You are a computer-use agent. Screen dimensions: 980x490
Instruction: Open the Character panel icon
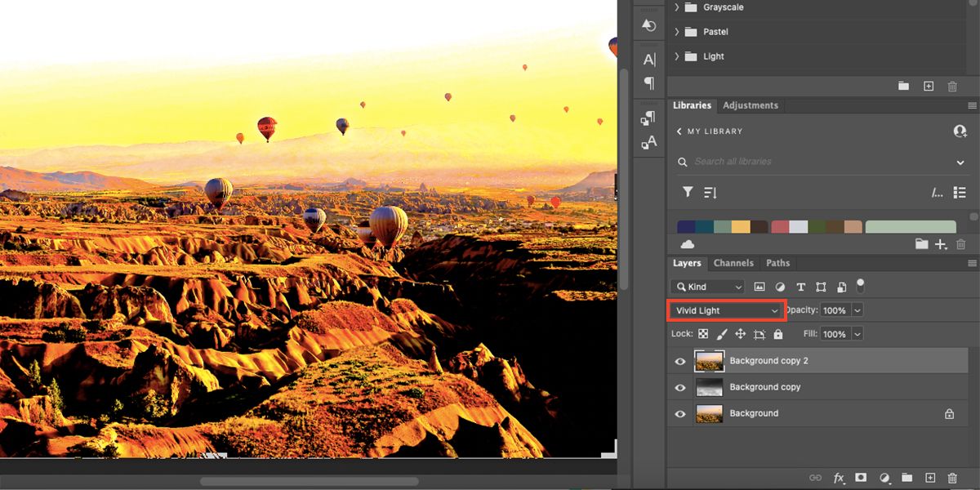coord(648,59)
